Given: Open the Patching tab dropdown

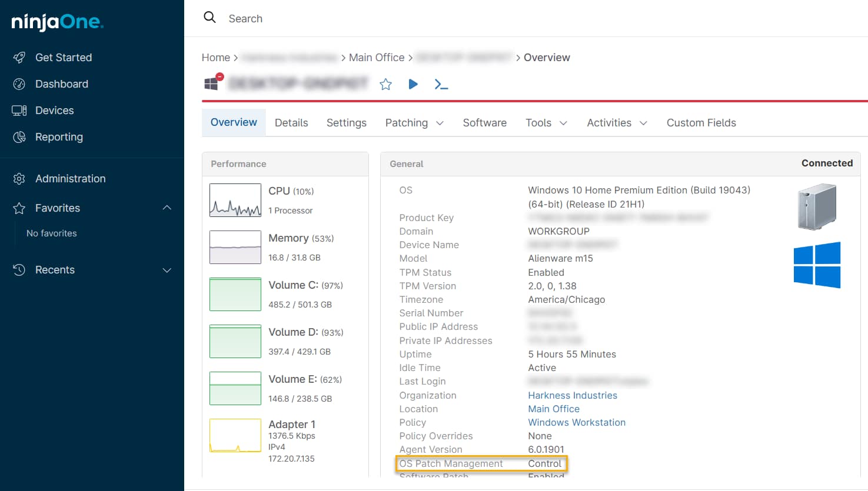Looking at the screenshot, I should [x=414, y=123].
